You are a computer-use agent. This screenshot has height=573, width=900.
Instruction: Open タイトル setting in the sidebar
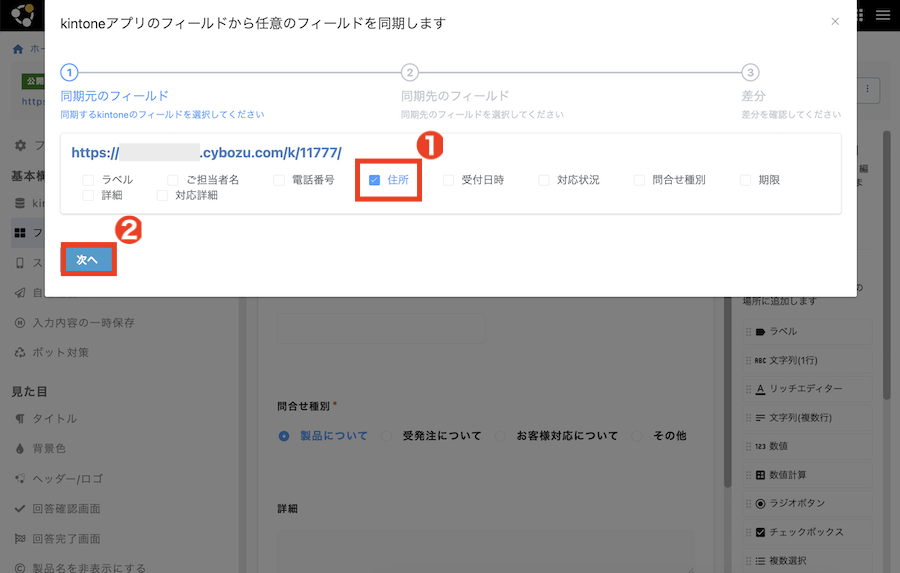pyautogui.click(x=54, y=419)
